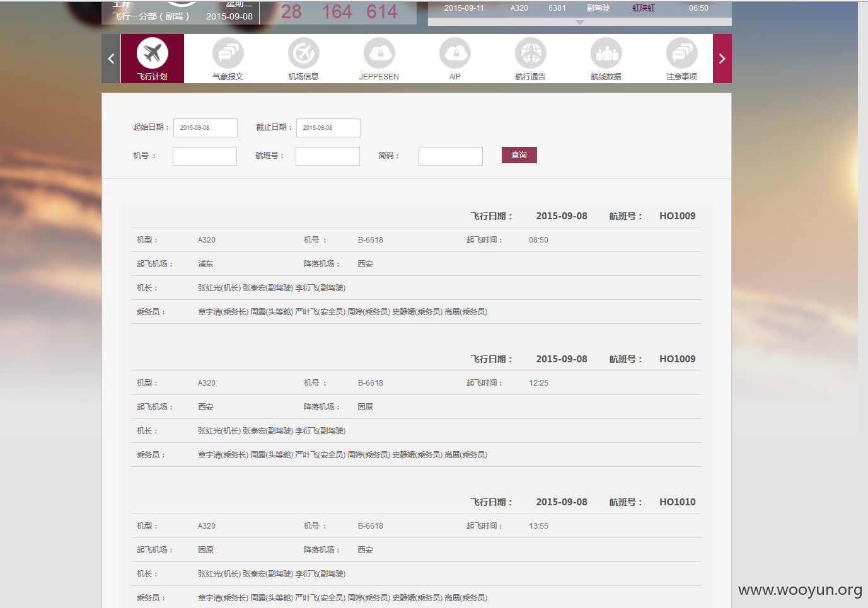This screenshot has height=608, width=868.
Task: Select the red number 164
Action: click(x=337, y=12)
